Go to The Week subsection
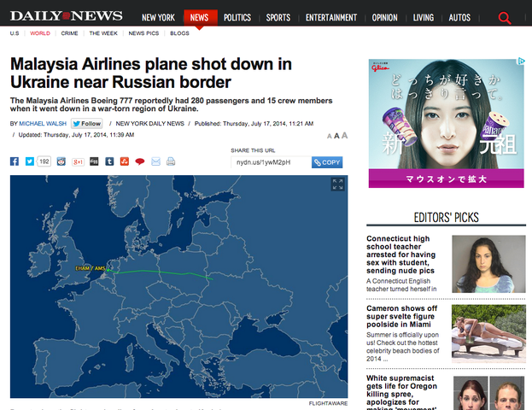Screen dimensions: 532x410 click(103, 33)
